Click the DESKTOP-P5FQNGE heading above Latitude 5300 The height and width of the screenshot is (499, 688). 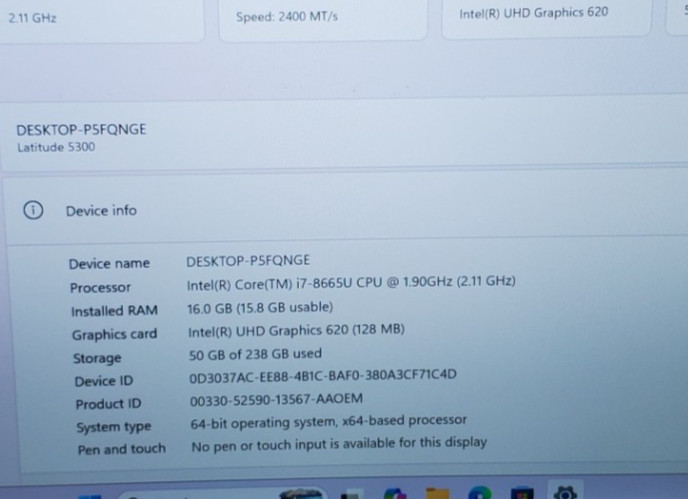click(x=81, y=129)
